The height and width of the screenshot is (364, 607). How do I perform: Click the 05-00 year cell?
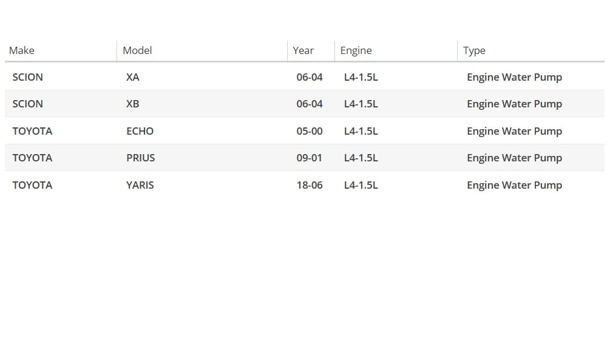point(310,131)
